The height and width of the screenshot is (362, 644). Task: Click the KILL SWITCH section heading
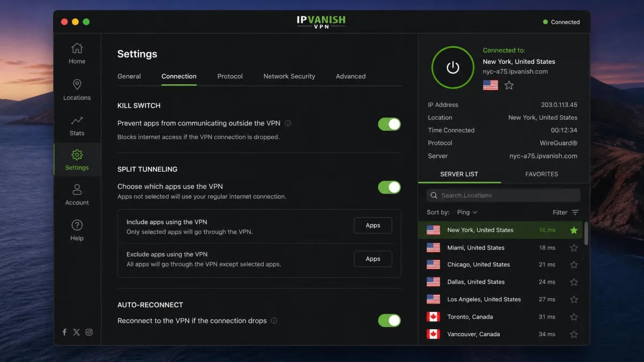coord(139,106)
